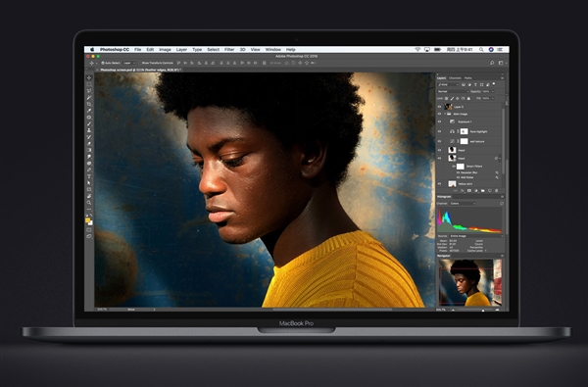Select the Face highlight layer name

479,131
